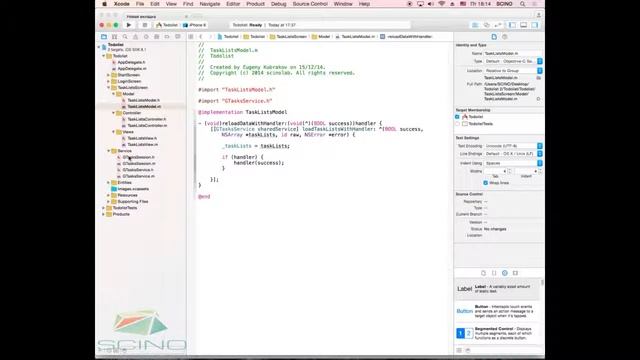The width and height of the screenshot is (640, 360).
Task: Open the Indent Using Spaces dropdown
Action: point(513,163)
